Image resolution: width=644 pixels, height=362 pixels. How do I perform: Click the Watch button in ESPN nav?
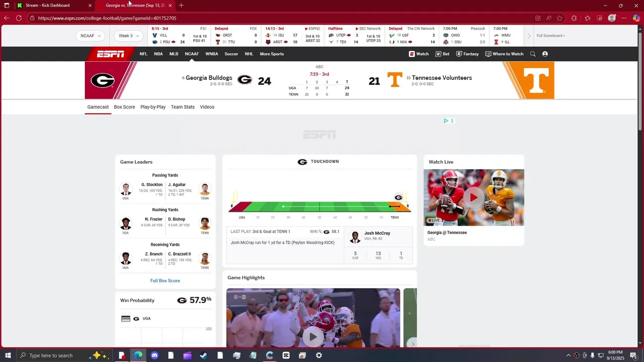419,54
